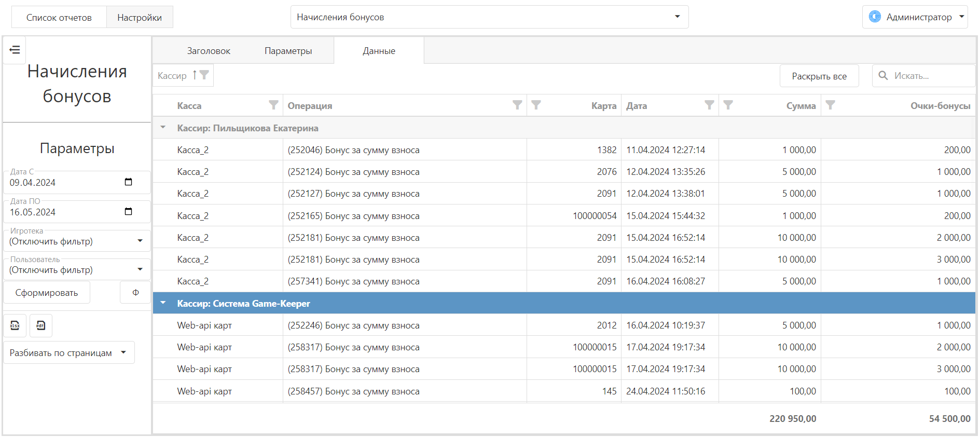
Task: Click the Раскрыть все button
Action: coord(819,76)
